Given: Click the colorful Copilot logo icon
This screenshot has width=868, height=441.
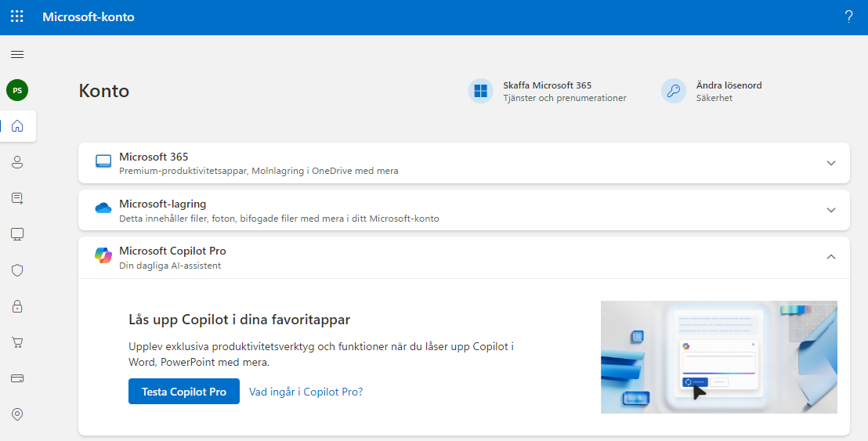Looking at the screenshot, I should pos(103,255).
